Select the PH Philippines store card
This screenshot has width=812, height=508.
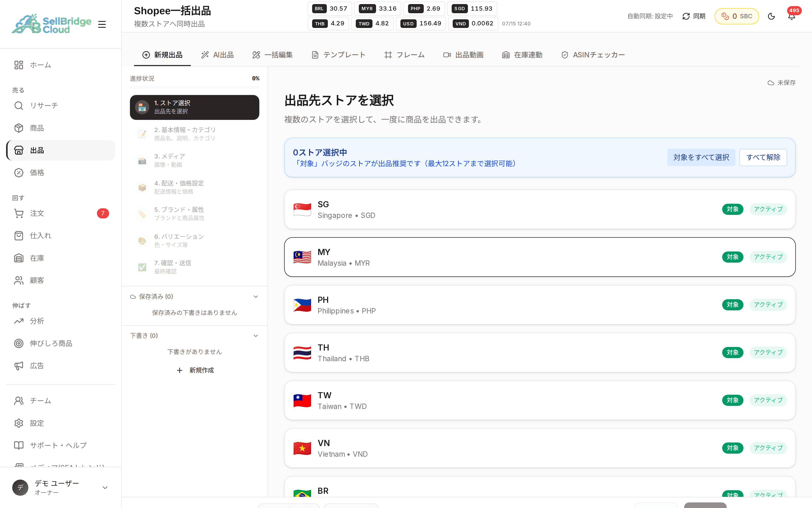[539, 305]
